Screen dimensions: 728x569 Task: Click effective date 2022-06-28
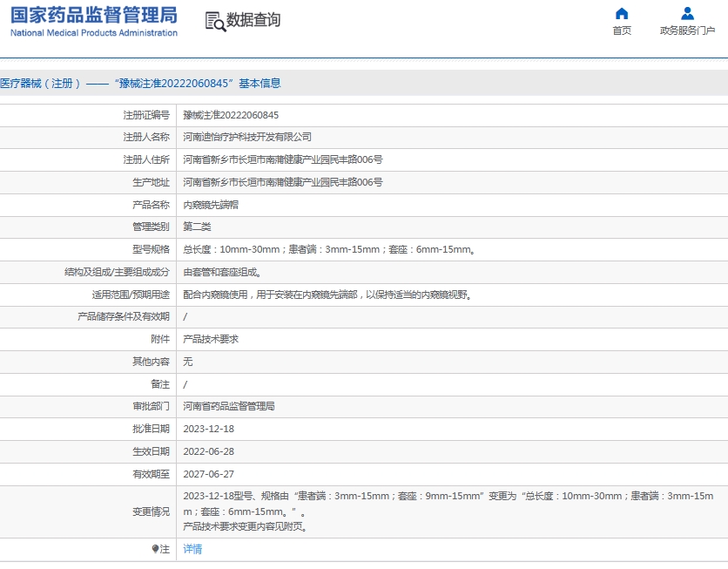[208, 452]
